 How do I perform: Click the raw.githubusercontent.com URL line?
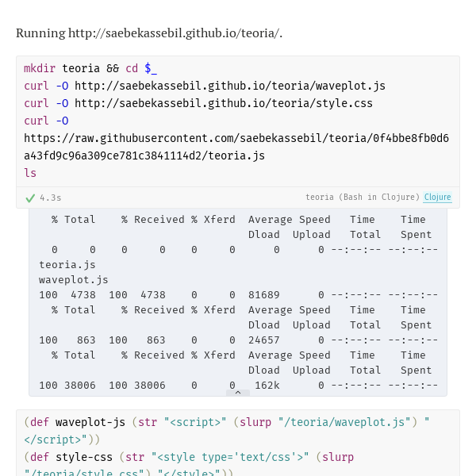[x=236, y=138]
